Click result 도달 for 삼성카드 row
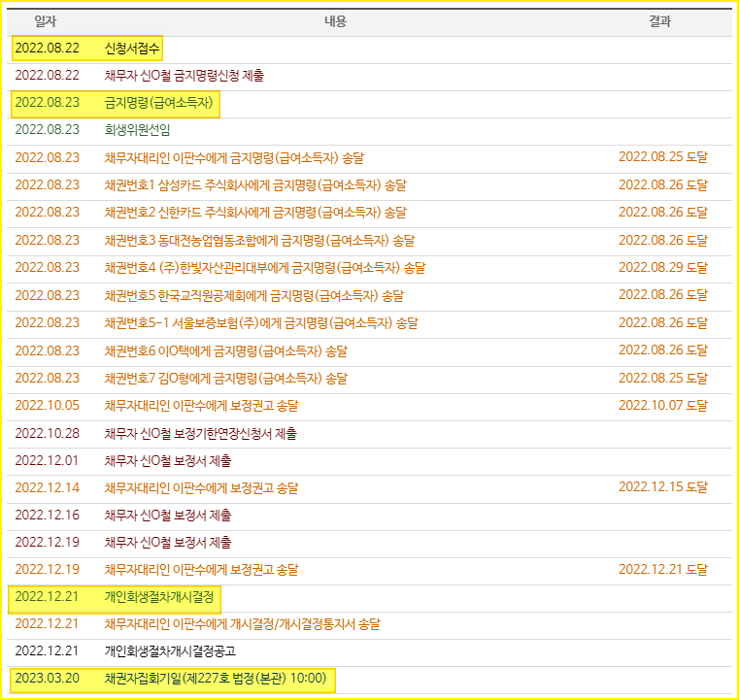Screen dimensions: 739x700 pyautogui.click(x=663, y=185)
